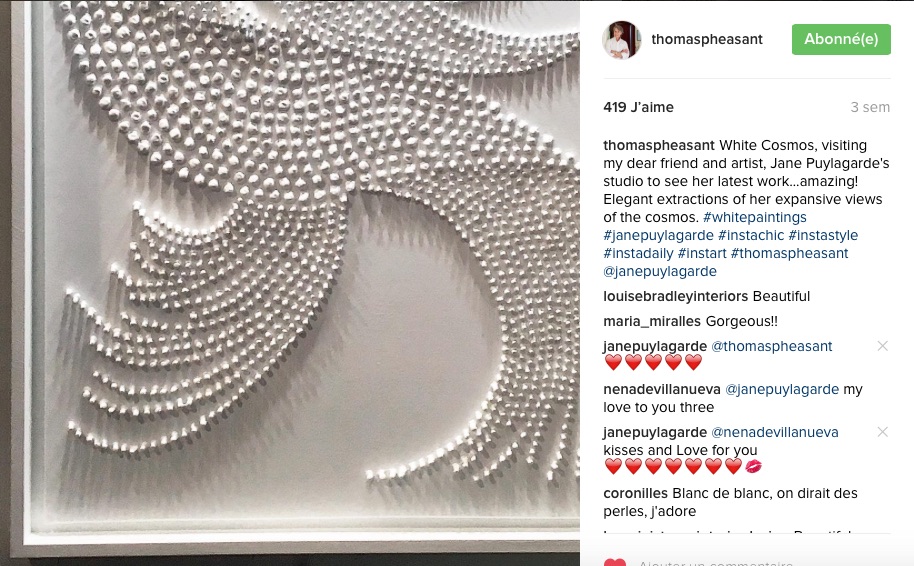Visit the #instart hashtag page
914x566 pixels.
click(x=702, y=254)
